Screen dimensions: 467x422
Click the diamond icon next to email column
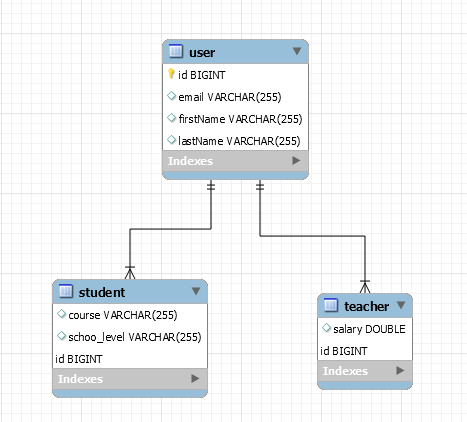171,96
